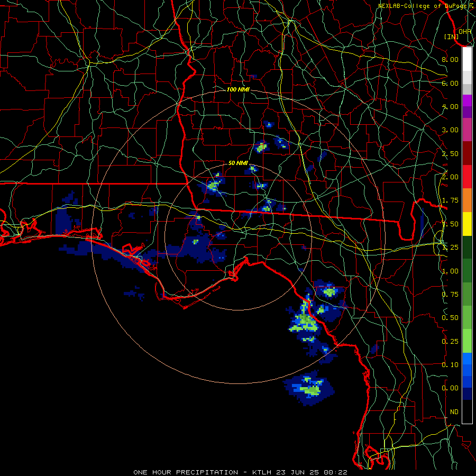Select the yellow swatch beside 1.50
Image resolution: width=476 pixels, height=476 pixels.
pos(467,224)
